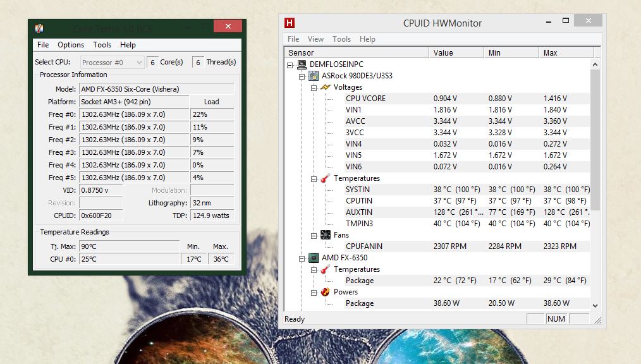Click the CPUID field 0x600F20
This screenshot has width=641, height=364.
point(101,215)
